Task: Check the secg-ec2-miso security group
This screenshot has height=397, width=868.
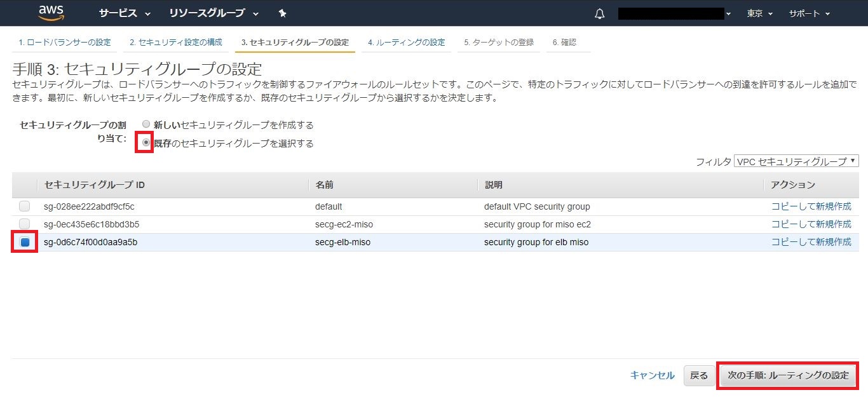Action: point(24,224)
